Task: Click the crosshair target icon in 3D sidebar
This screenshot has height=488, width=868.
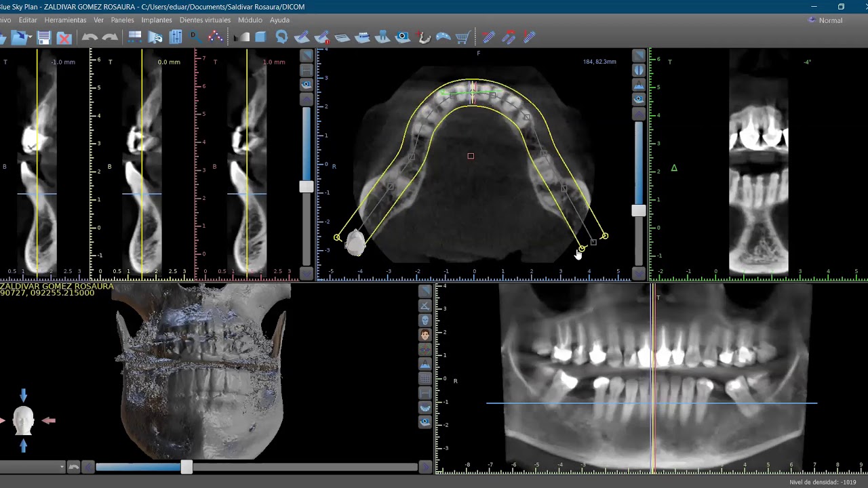Action: click(x=425, y=349)
